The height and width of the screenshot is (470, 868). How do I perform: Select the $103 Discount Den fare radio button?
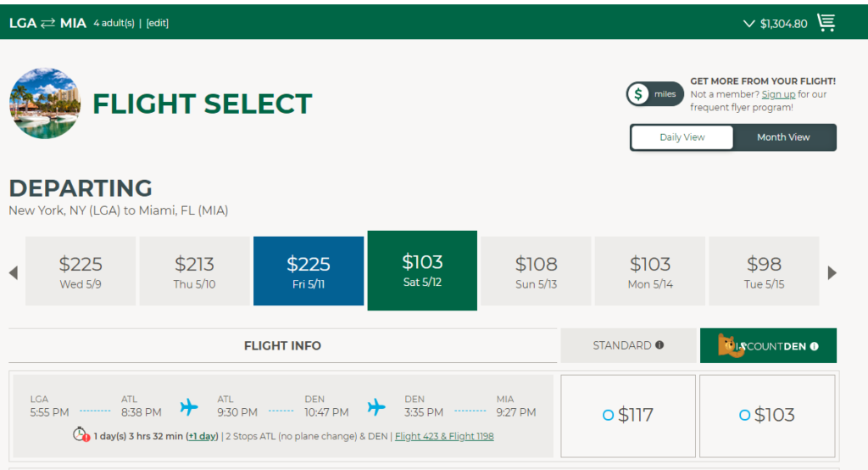click(744, 415)
